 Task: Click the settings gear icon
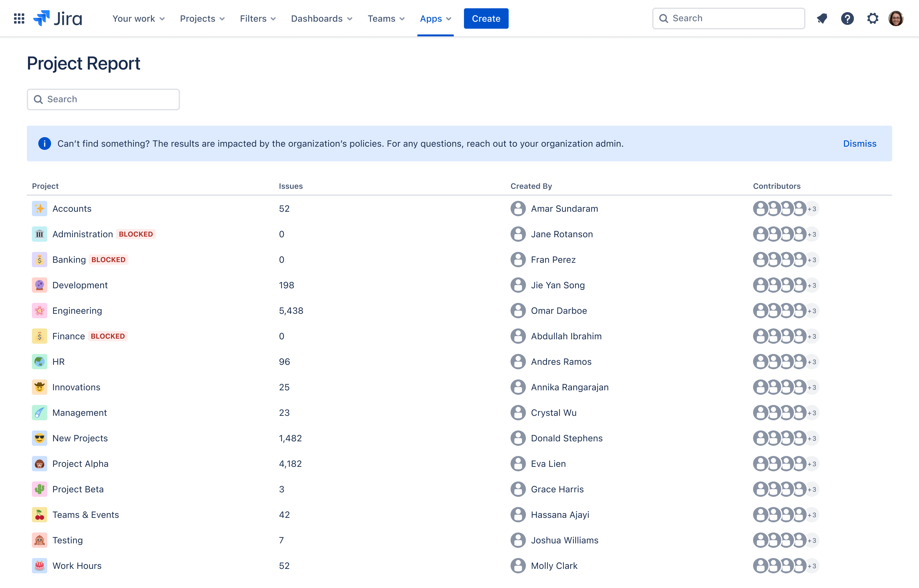pyautogui.click(x=873, y=18)
